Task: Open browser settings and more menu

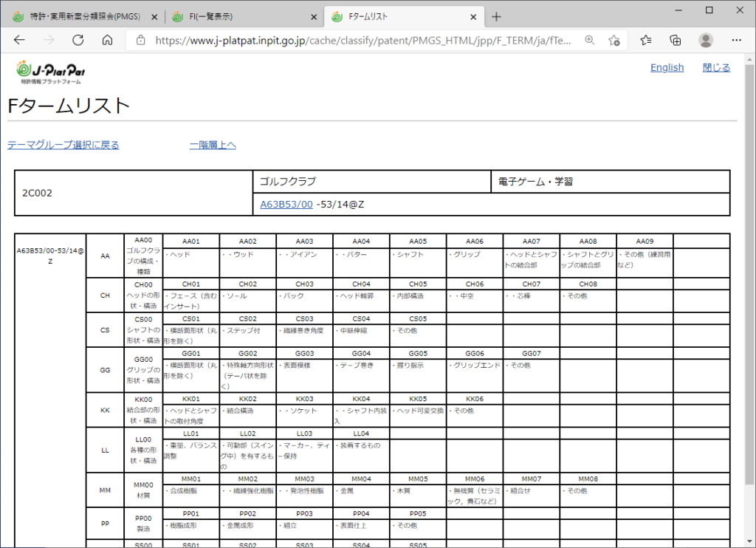Action: tap(737, 40)
